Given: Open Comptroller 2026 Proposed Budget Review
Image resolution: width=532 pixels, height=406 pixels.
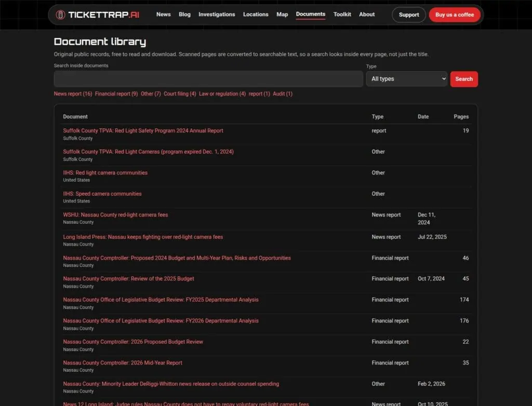Looking at the screenshot, I should click(133, 342).
